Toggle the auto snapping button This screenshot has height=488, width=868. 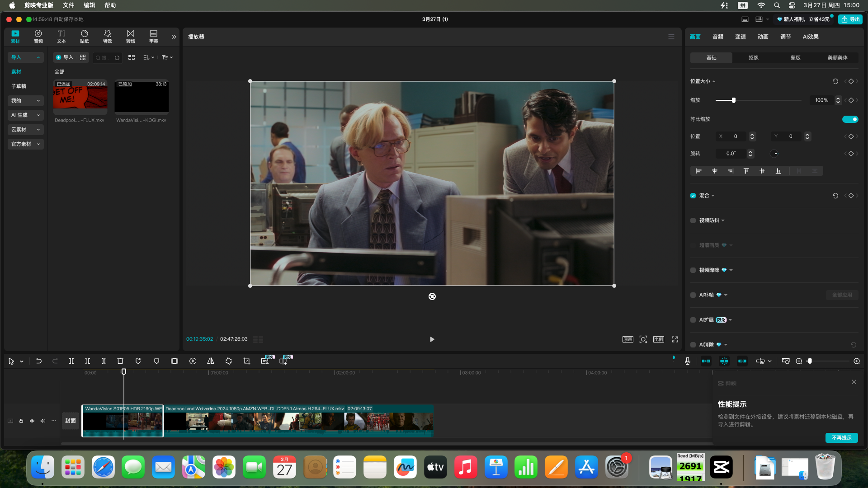pos(724,361)
